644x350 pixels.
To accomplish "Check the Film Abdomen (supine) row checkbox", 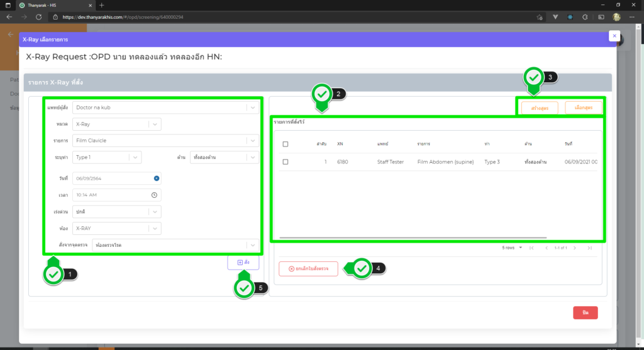I will tap(286, 161).
